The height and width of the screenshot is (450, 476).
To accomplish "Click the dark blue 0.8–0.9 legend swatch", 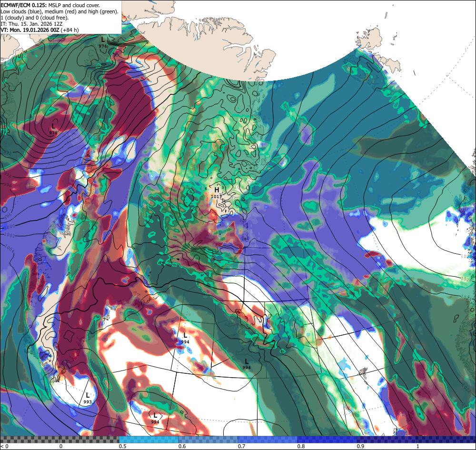I will 327,440.
